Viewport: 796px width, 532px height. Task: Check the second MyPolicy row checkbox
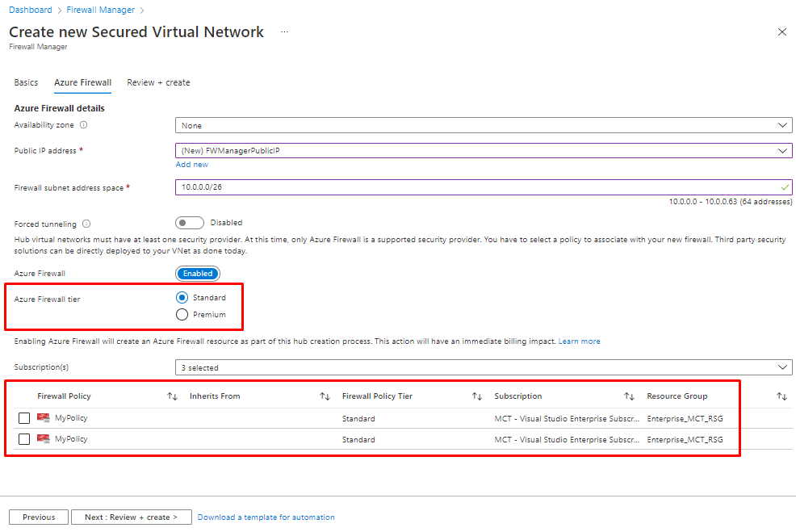coord(24,439)
